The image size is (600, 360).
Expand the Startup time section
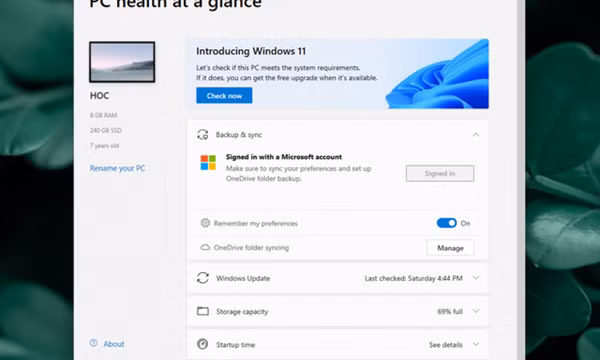476,344
